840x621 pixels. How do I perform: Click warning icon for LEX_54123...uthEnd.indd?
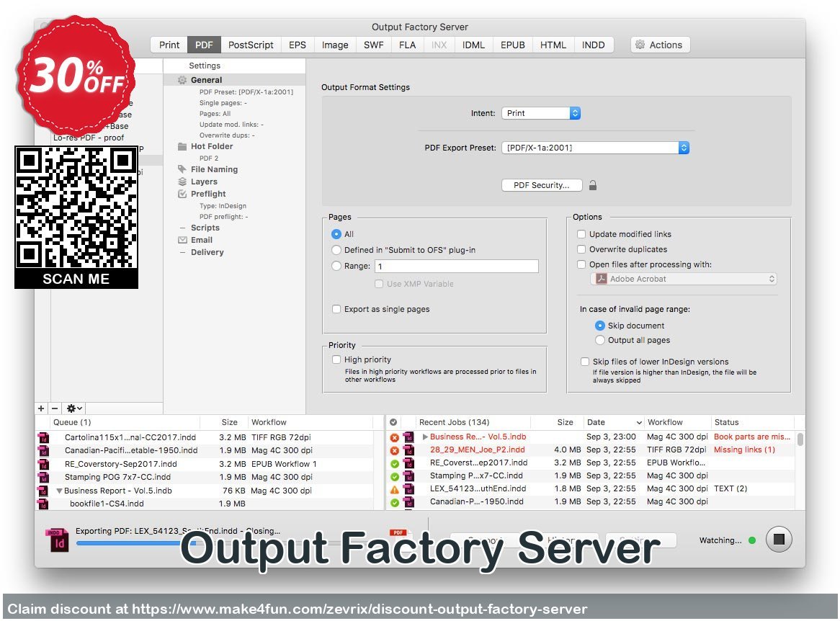tap(394, 489)
